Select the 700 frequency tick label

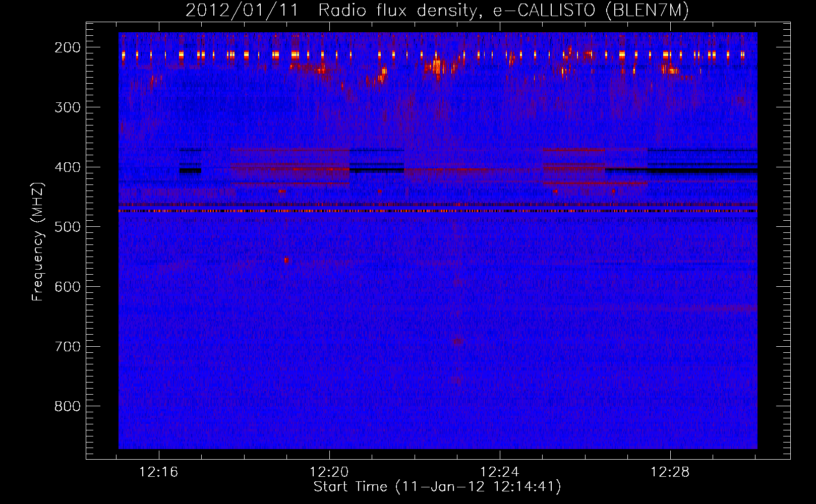[x=67, y=347]
